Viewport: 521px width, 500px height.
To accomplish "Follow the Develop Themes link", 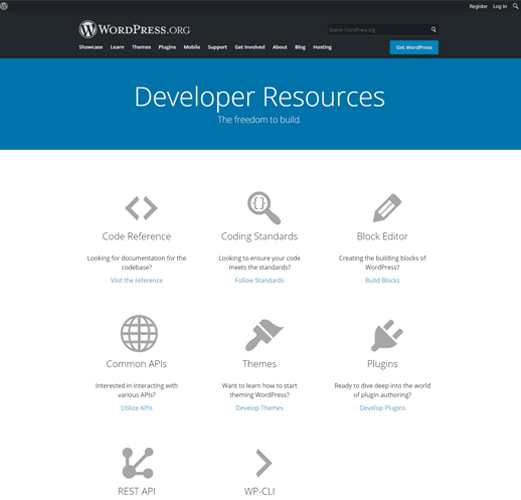I will (x=259, y=408).
